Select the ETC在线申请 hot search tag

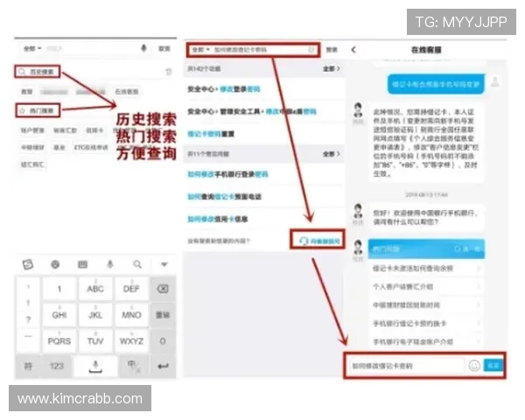pyautogui.click(x=91, y=147)
